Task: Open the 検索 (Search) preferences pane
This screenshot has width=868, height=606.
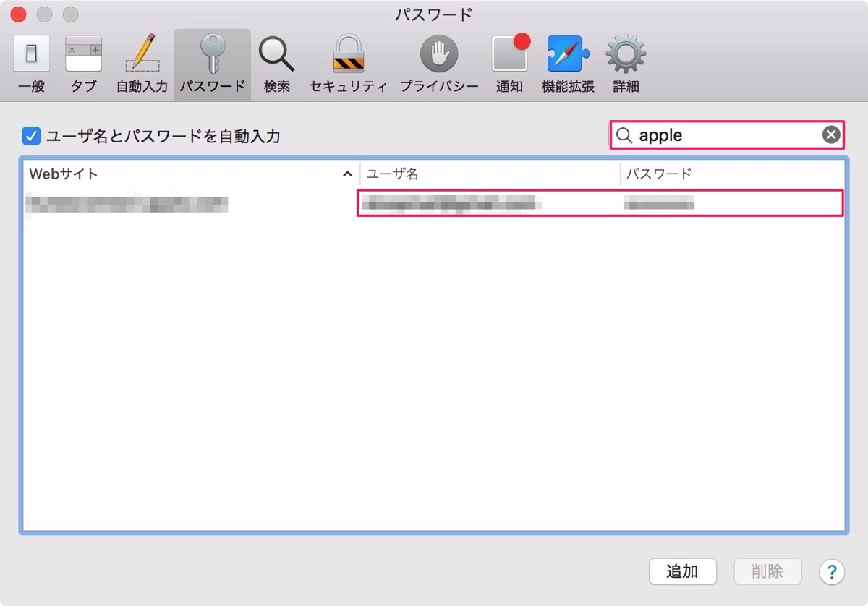Action: click(277, 63)
